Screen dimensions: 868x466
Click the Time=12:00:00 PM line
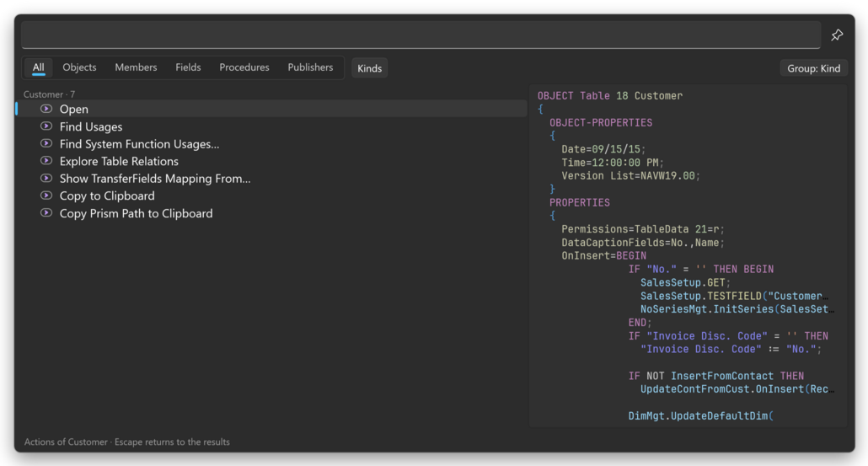click(613, 163)
